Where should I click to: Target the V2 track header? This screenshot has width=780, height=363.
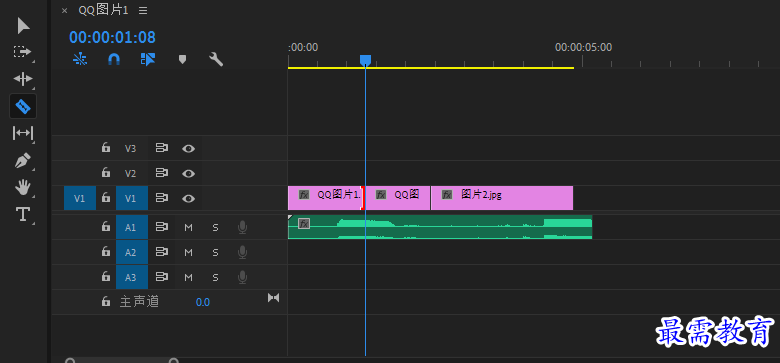[131, 173]
